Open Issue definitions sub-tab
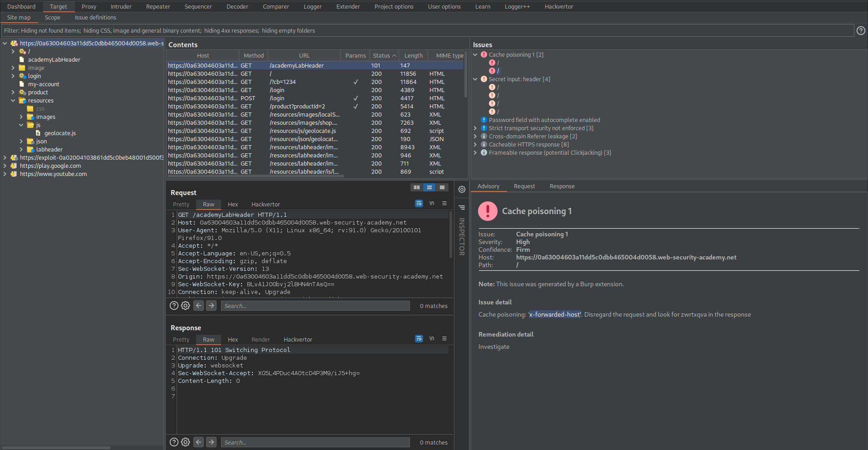This screenshot has height=450, width=868. [x=95, y=18]
